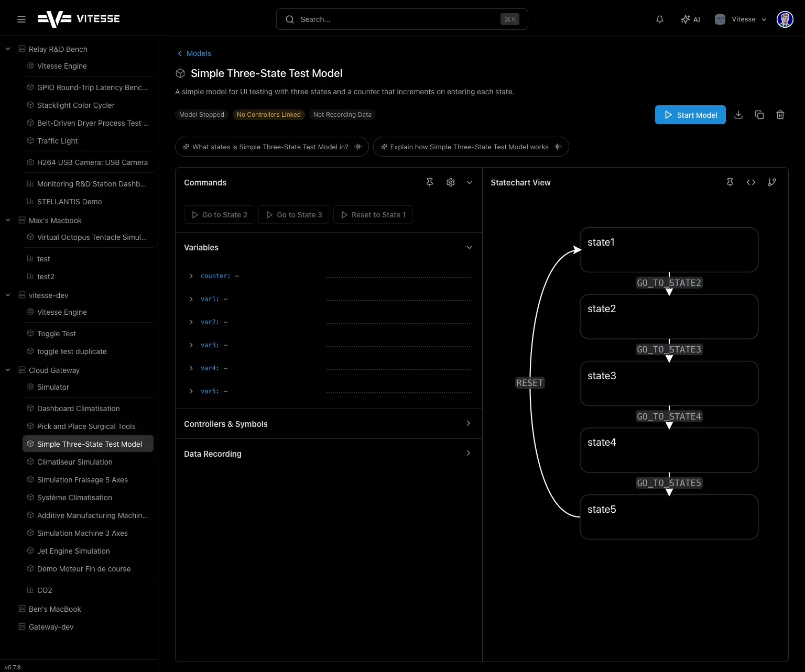
Task: Duplicate the model with copy icon
Action: [759, 115]
